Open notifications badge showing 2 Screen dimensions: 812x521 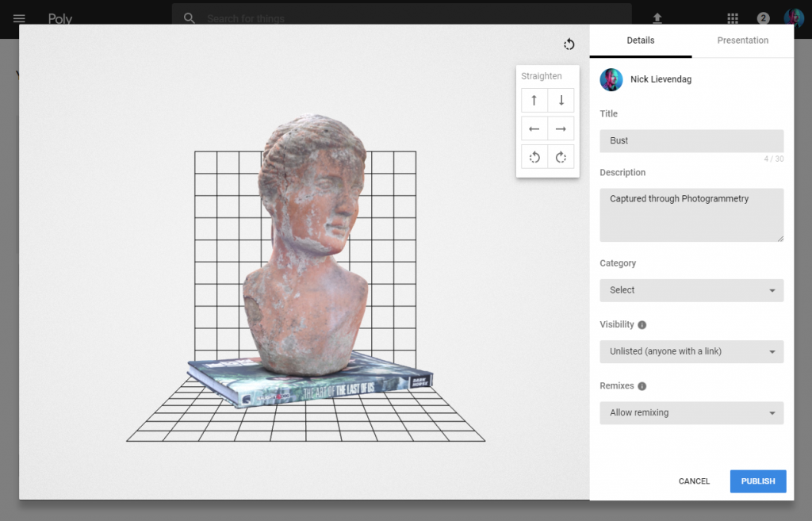[x=763, y=18]
